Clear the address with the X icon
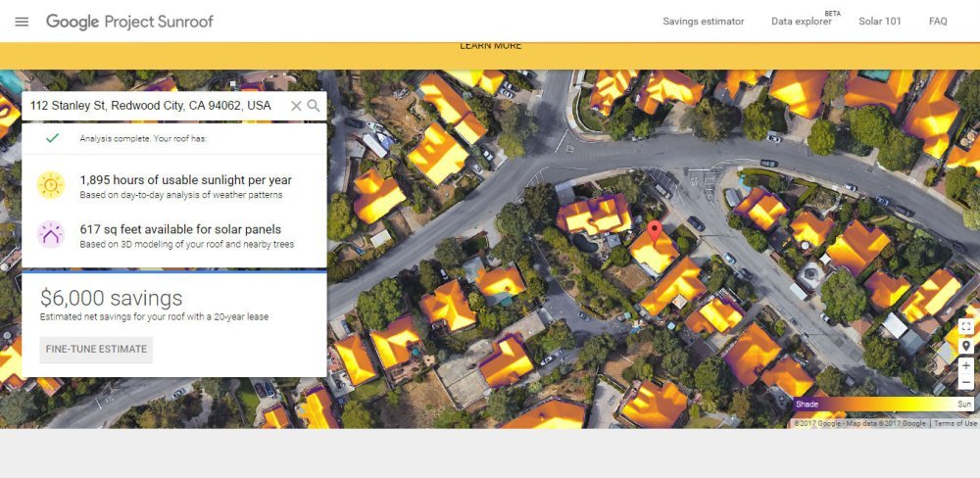The width and height of the screenshot is (980, 478). 296,106
